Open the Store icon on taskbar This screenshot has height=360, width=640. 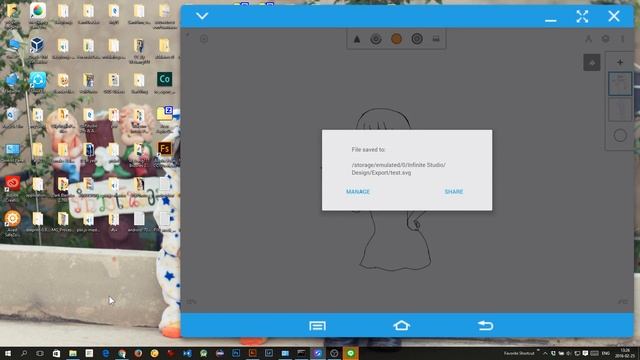(56, 353)
